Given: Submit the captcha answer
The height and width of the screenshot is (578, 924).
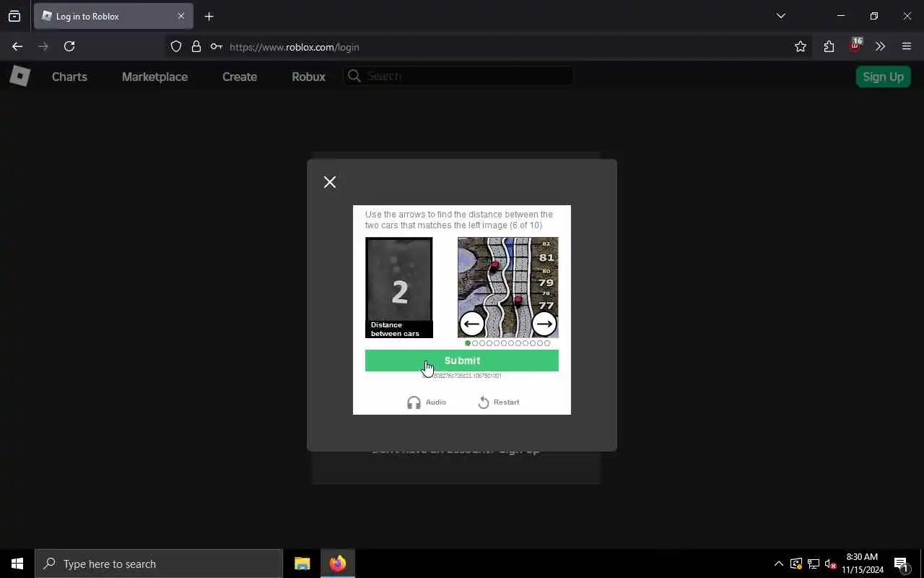Looking at the screenshot, I should tap(462, 361).
